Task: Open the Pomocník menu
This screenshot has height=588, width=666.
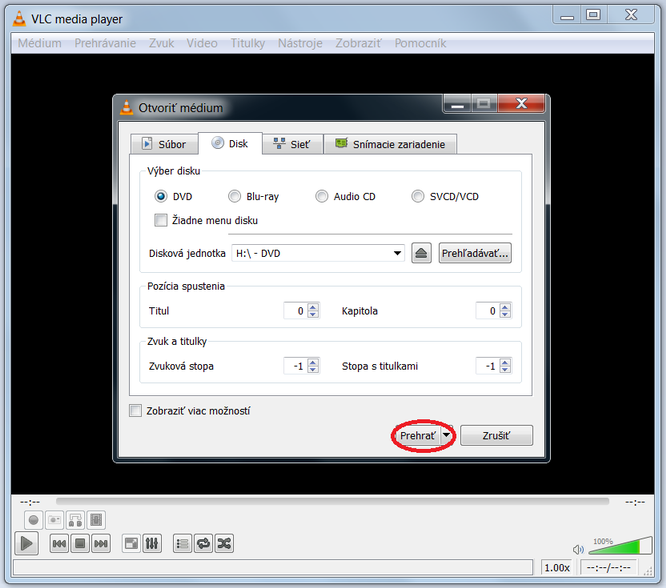Action: [420, 43]
